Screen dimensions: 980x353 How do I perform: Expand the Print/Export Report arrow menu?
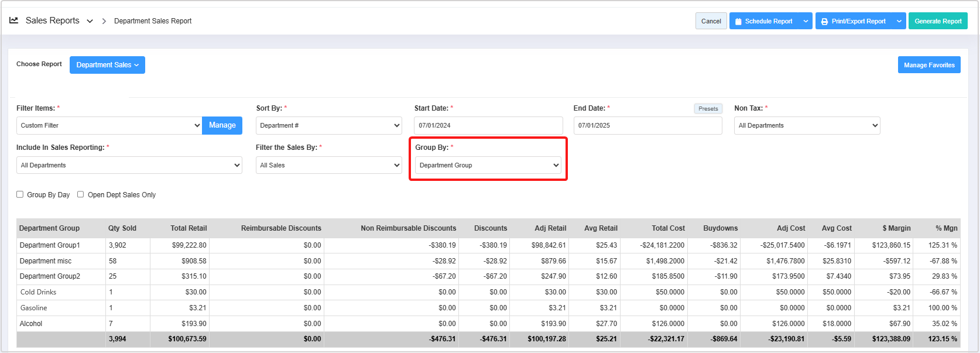click(899, 21)
